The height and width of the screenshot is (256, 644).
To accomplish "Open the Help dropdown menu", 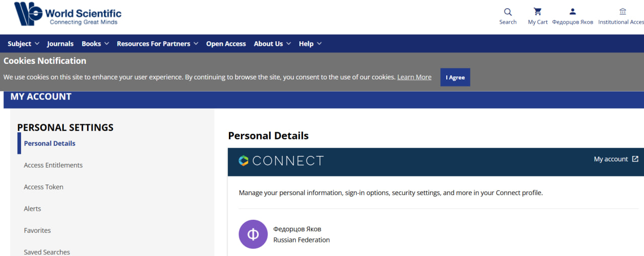I will pyautogui.click(x=310, y=44).
